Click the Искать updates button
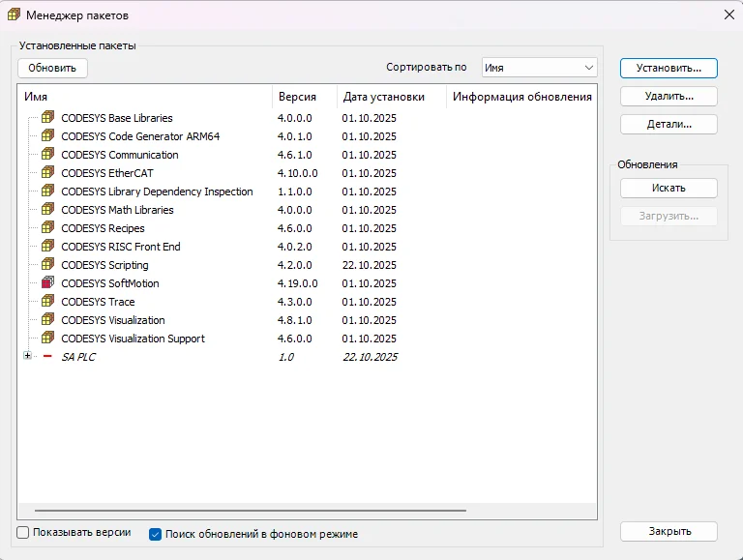The width and height of the screenshot is (743, 560). click(669, 188)
